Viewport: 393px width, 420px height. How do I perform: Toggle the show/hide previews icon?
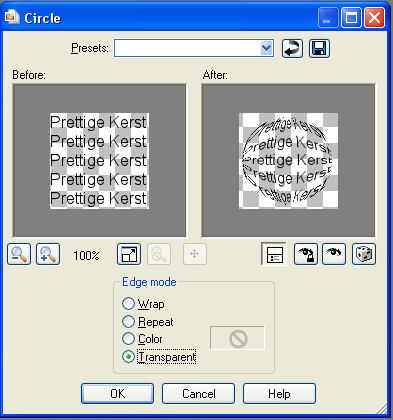pos(273,254)
